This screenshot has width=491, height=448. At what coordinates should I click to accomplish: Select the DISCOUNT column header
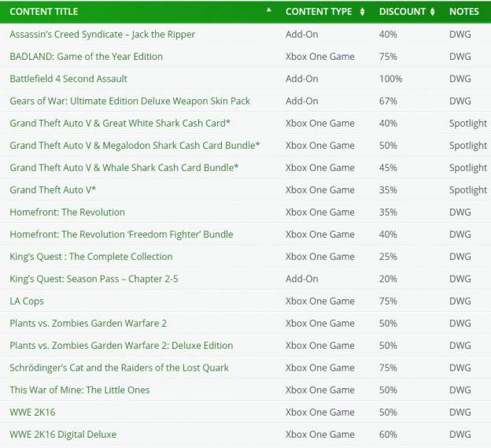click(402, 12)
